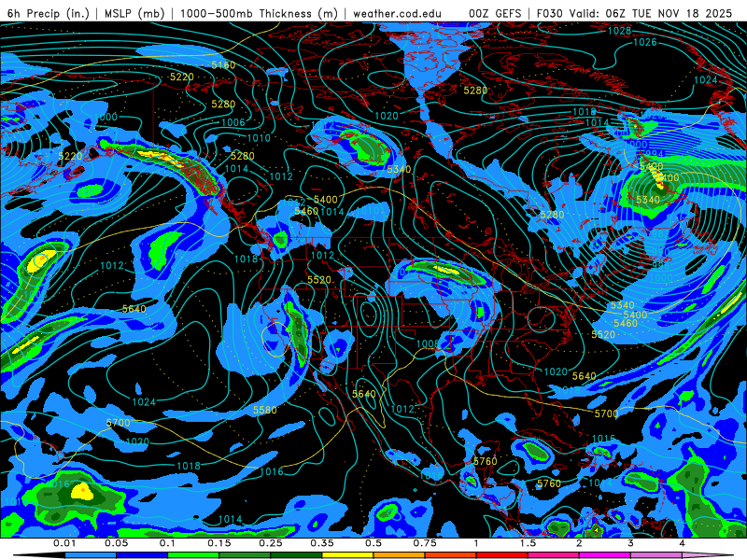Click the '1000-500mb Thickness (m)' title text
The height and width of the screenshot is (560, 747).
[259, 13]
